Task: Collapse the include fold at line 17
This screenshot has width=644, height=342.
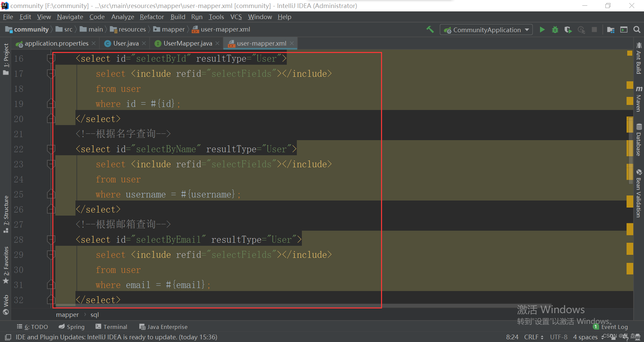Action: tap(51, 74)
